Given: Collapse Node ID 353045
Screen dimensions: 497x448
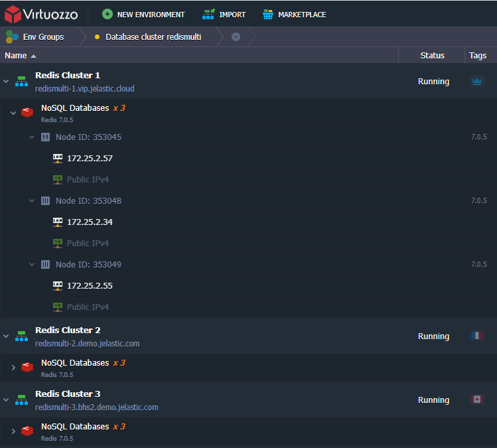Looking at the screenshot, I should coord(32,137).
